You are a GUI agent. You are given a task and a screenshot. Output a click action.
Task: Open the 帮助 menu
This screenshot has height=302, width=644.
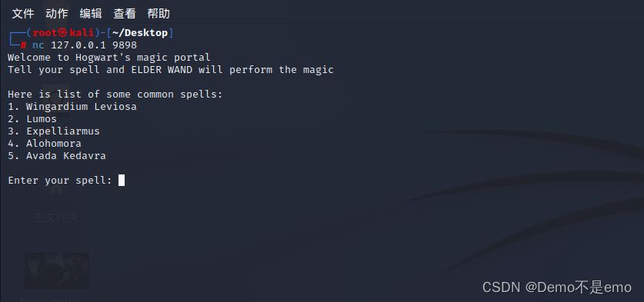point(158,14)
